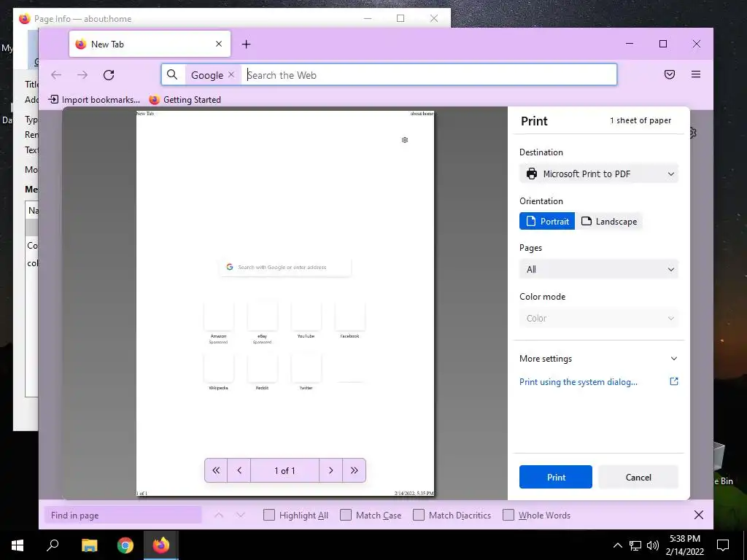Select Landscape orientation

point(609,222)
